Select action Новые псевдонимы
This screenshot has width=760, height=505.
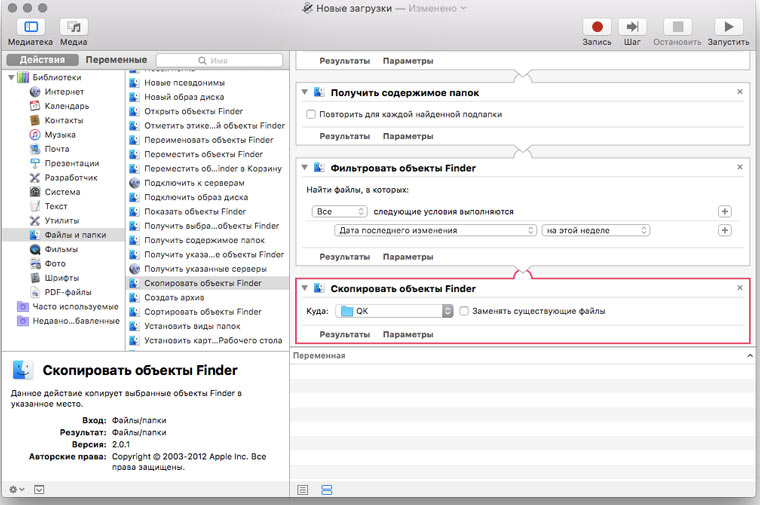184,82
